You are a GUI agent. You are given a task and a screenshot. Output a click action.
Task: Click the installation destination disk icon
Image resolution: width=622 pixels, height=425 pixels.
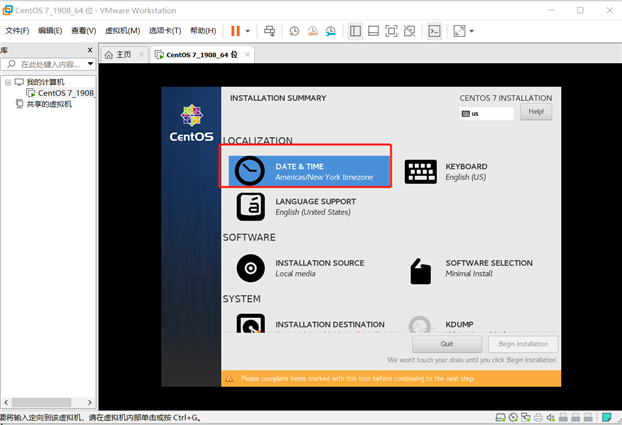pyautogui.click(x=251, y=323)
